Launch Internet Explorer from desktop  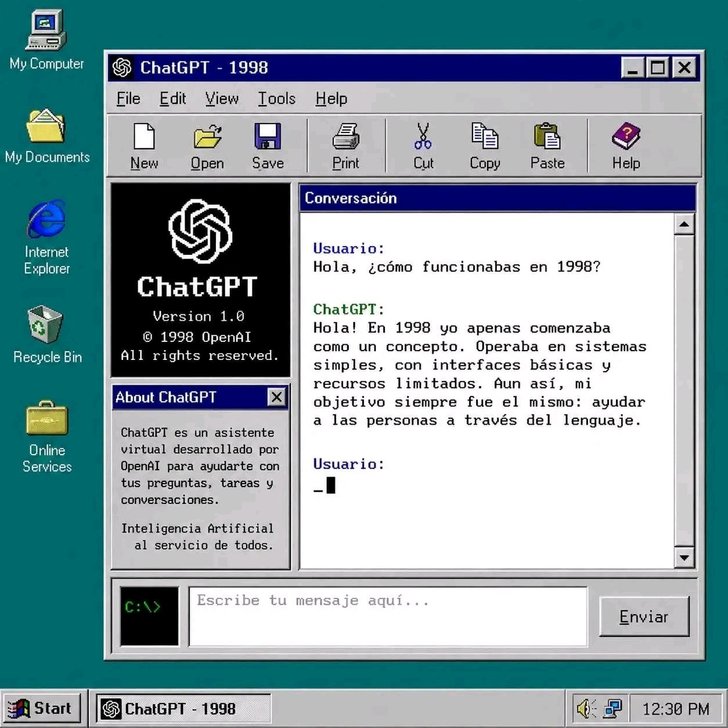point(46,219)
